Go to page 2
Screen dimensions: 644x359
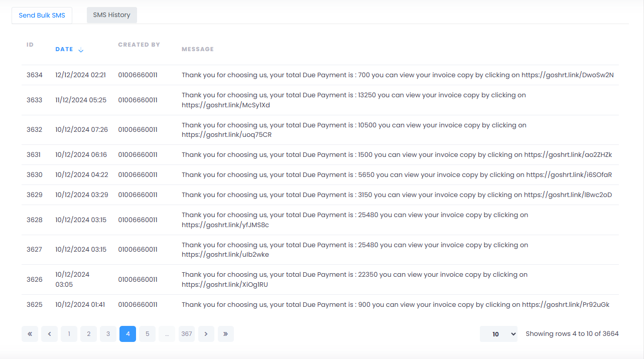coord(88,334)
